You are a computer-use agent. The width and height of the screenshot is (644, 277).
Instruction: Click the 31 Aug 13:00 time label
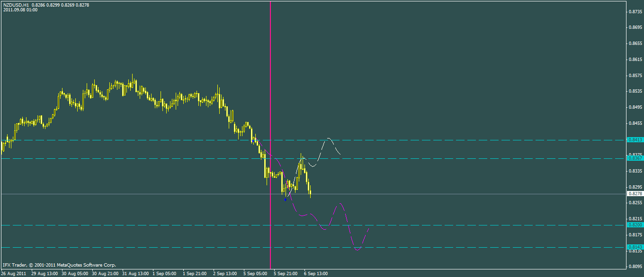(x=135, y=274)
